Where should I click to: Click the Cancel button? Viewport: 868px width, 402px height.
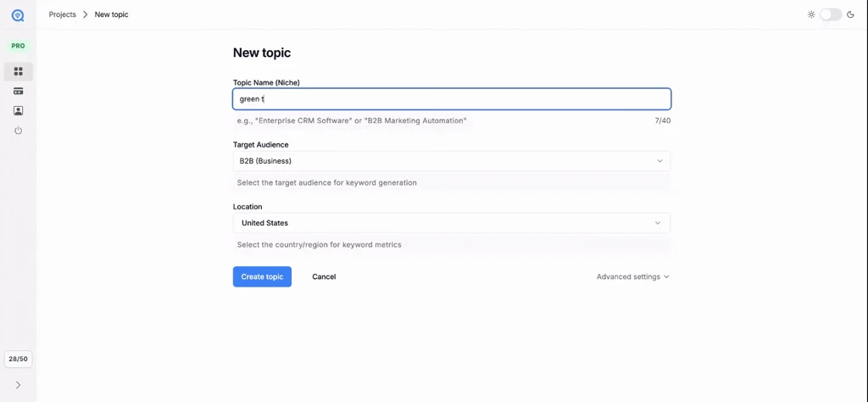[x=324, y=276]
